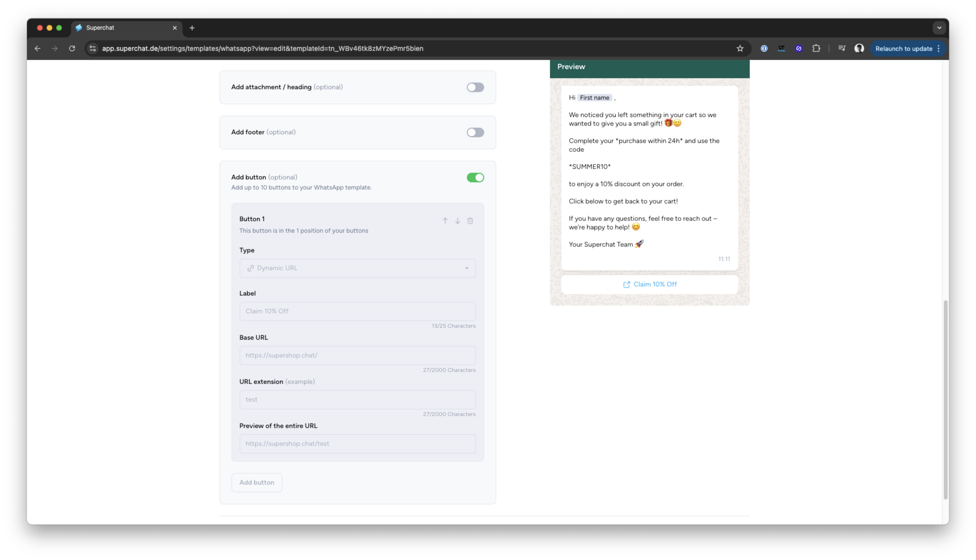
Task: Go back to previous page
Action: pos(37,48)
